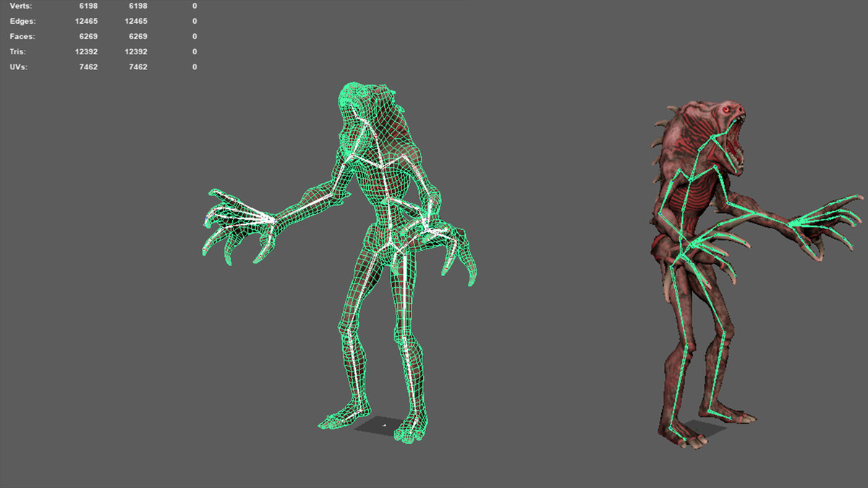This screenshot has height=488, width=868.
Task: Click the "Tris:" heads-up display label
Action: 19,51
